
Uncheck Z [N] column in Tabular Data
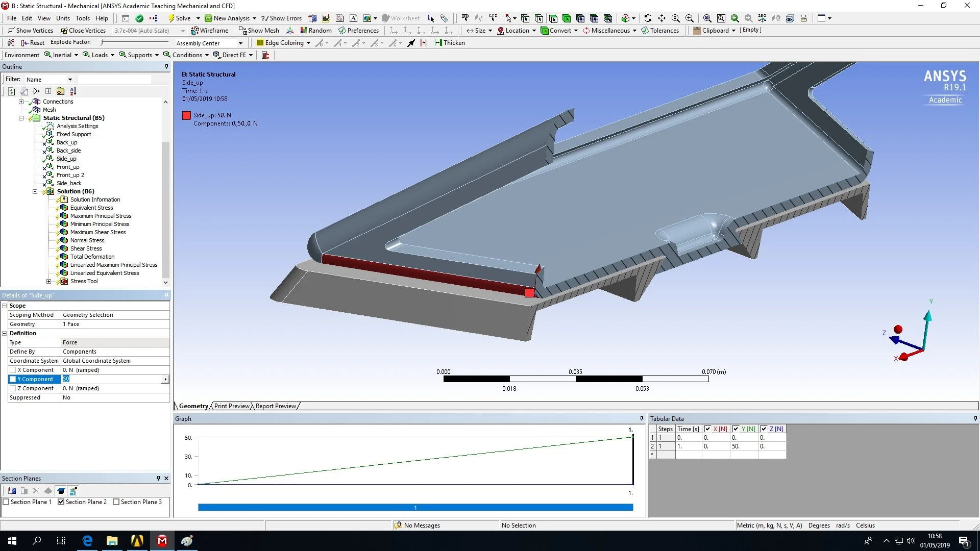coord(764,429)
